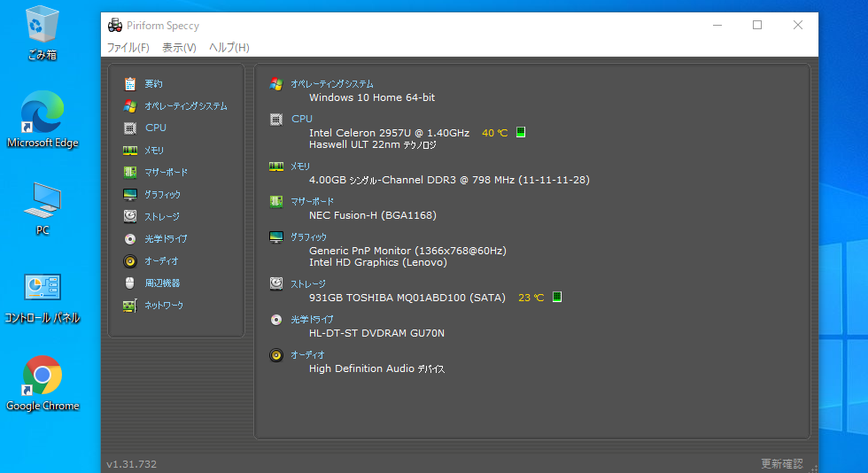868x473 pixels.
Task: Open the メモリ icon in sidebar
Action: click(130, 150)
